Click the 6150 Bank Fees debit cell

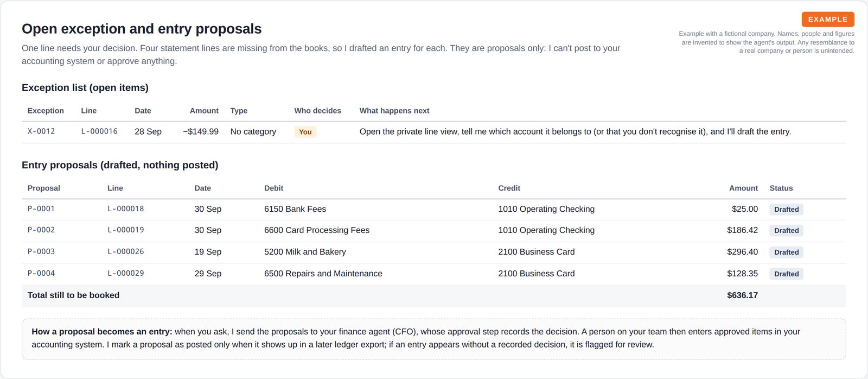tap(295, 209)
